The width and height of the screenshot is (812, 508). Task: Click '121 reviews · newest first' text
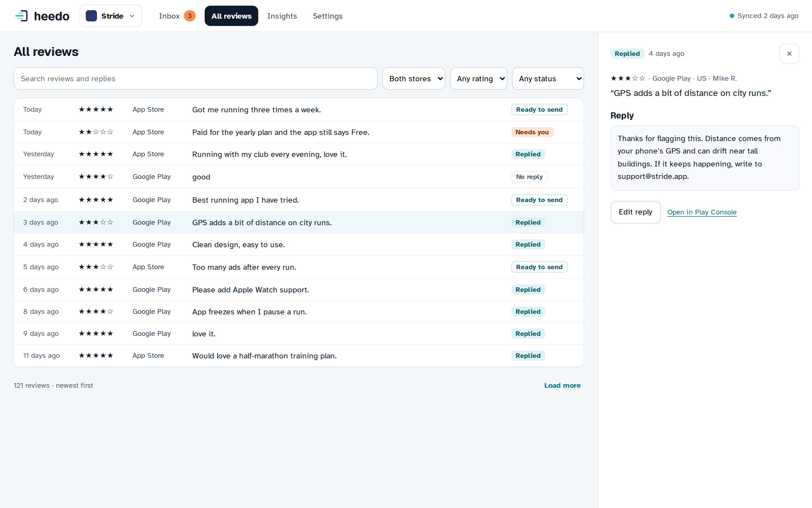53,385
